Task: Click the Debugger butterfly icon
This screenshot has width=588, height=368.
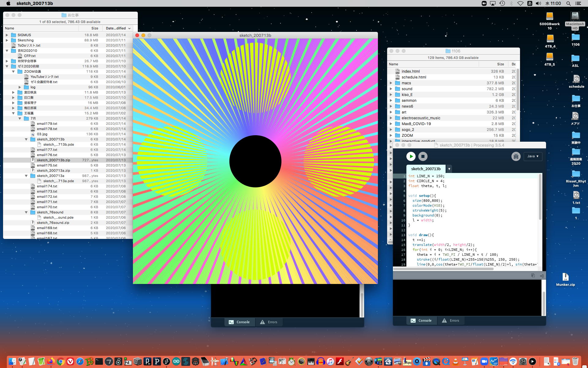Action: 516,156
